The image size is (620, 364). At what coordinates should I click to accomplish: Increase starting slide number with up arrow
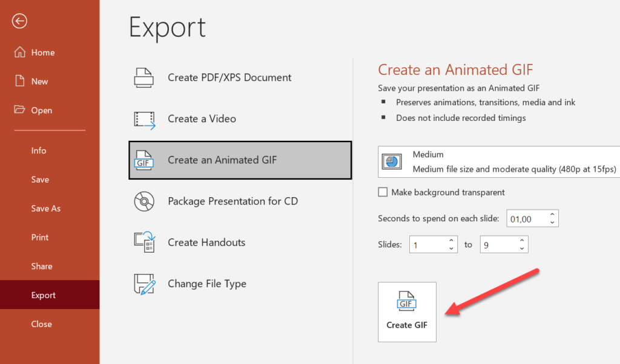pos(451,240)
